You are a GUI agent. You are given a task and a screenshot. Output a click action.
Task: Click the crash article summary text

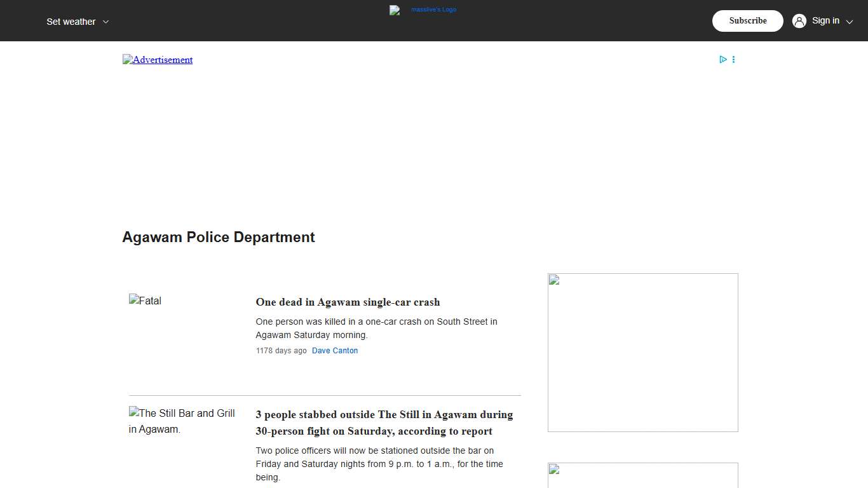pos(376,328)
